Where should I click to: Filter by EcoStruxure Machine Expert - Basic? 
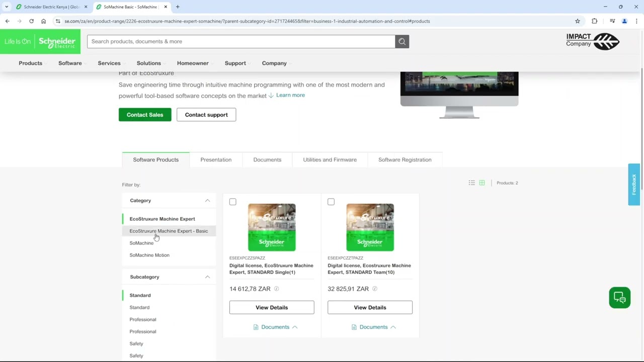[x=169, y=231]
